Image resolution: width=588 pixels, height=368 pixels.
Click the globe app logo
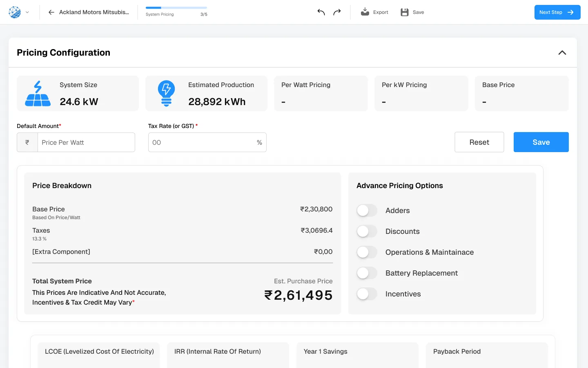(x=15, y=12)
